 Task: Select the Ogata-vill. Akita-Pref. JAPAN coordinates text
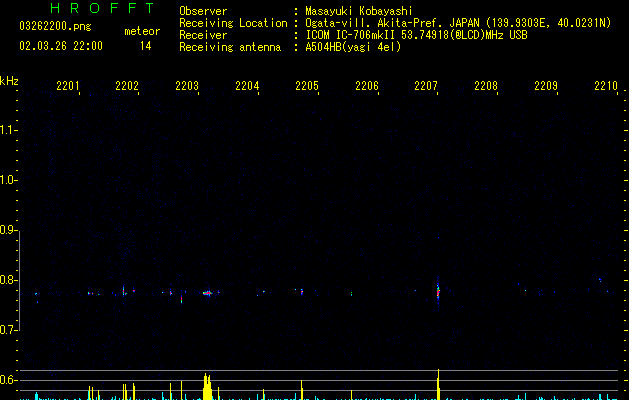[x=458, y=23]
